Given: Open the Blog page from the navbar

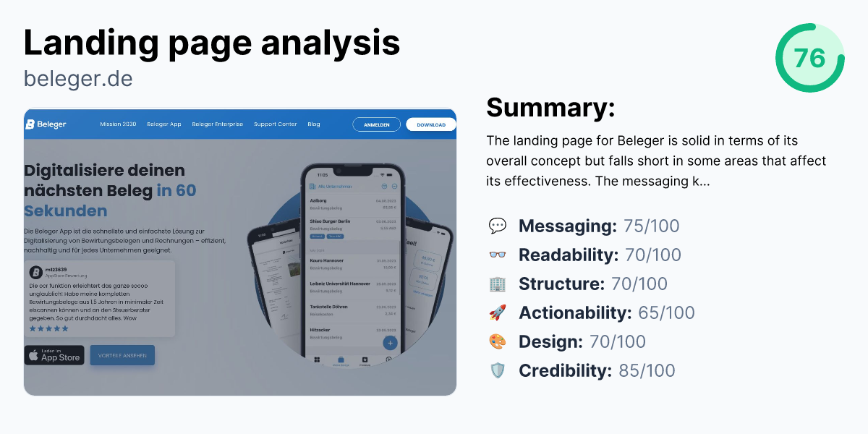Looking at the screenshot, I should click(313, 124).
